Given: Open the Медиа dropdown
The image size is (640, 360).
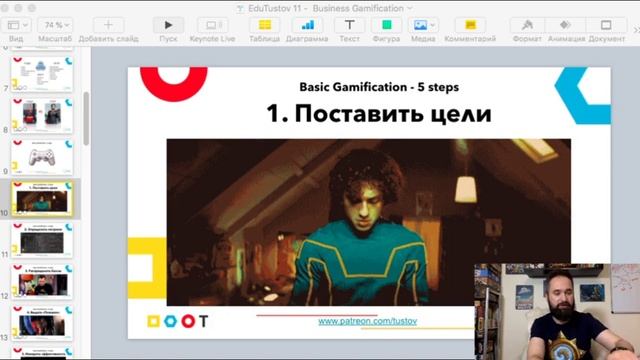Looking at the screenshot, I should 423,25.
